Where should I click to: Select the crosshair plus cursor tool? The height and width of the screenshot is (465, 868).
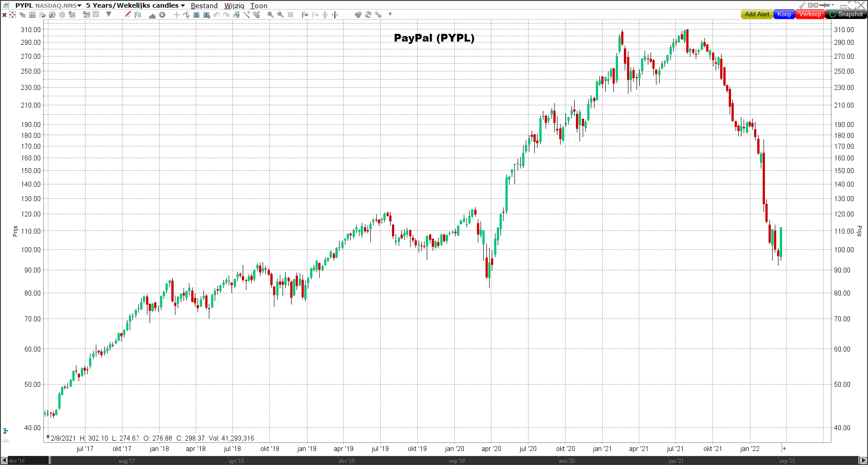[x=176, y=14]
